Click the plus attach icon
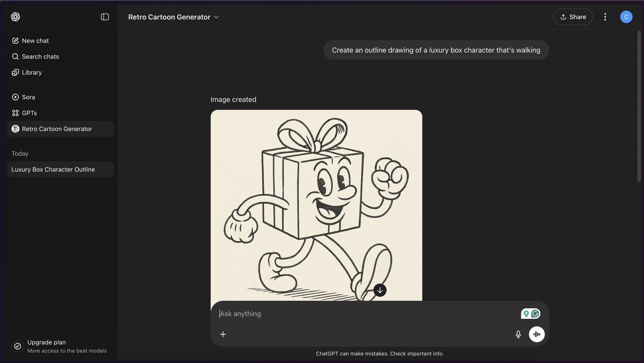This screenshot has height=363, width=644. point(223,334)
